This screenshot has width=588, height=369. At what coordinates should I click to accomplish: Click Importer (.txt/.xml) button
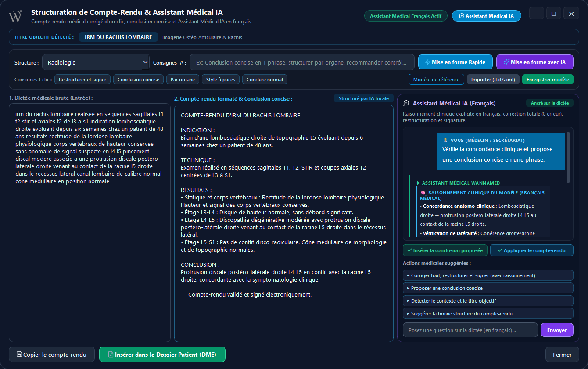coord(493,80)
